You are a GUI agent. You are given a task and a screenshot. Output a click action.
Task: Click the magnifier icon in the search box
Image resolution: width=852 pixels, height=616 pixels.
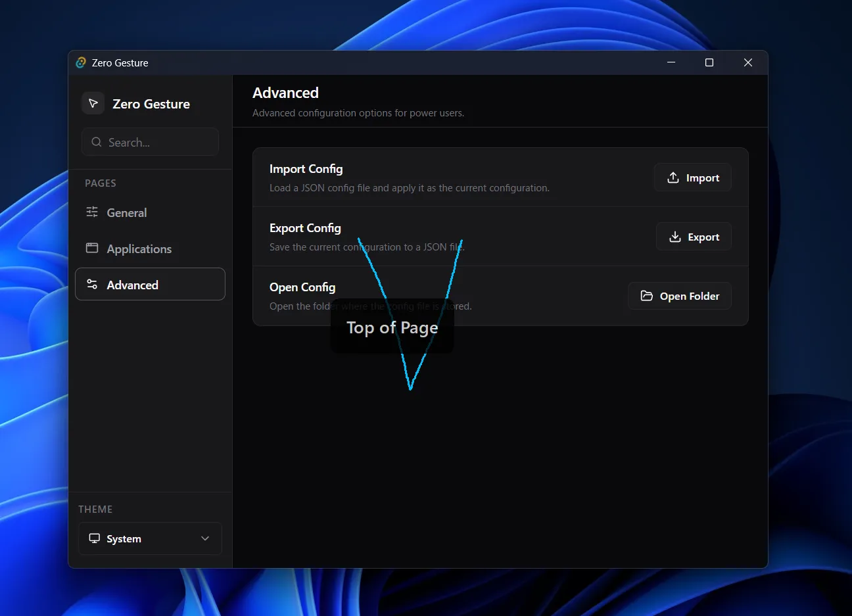pos(97,142)
